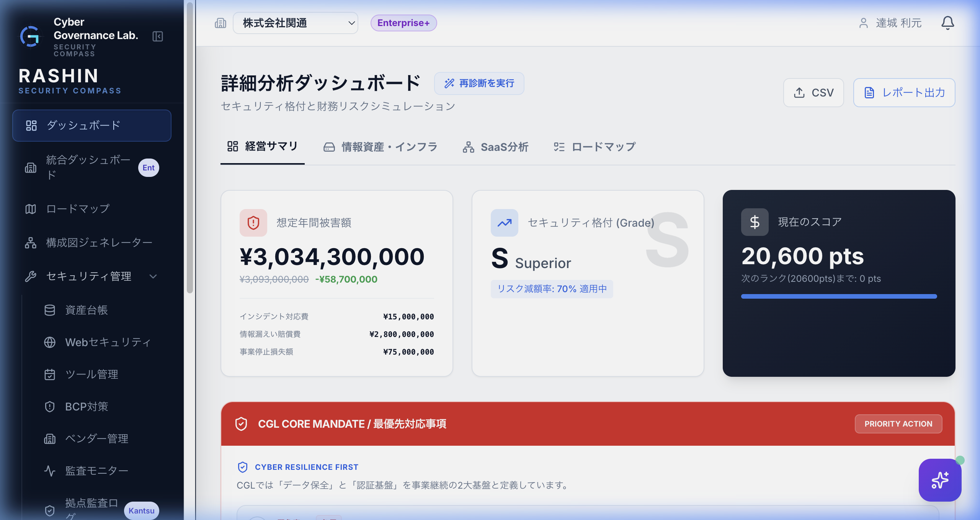Screen dimensions: 980x520
Task: Click the dollar icon on 現在のスコア card
Action: click(x=755, y=222)
